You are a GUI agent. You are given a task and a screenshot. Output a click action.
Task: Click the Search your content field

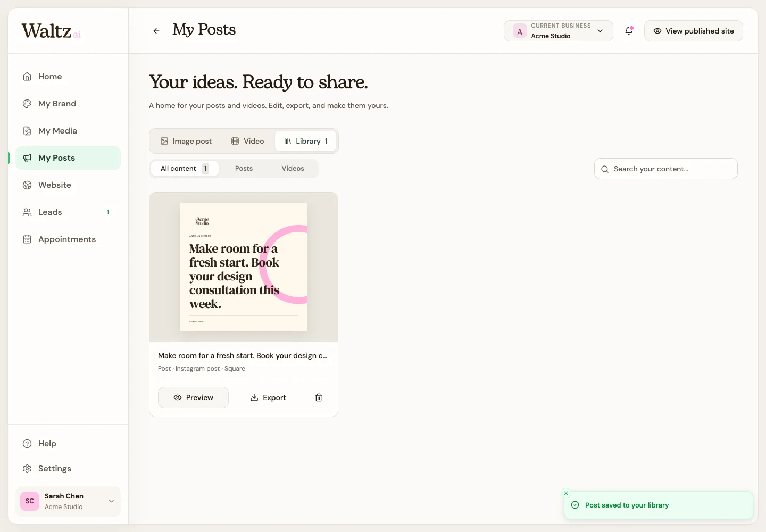(666, 169)
